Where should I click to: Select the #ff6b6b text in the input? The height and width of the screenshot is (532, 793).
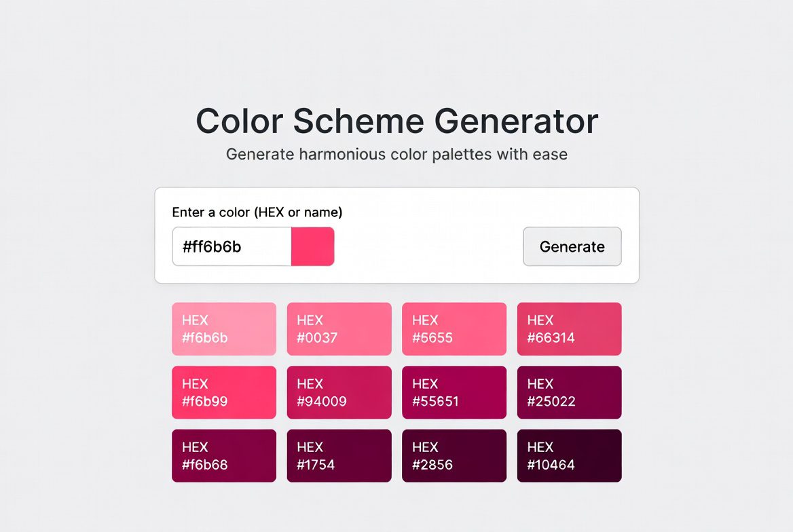point(210,246)
